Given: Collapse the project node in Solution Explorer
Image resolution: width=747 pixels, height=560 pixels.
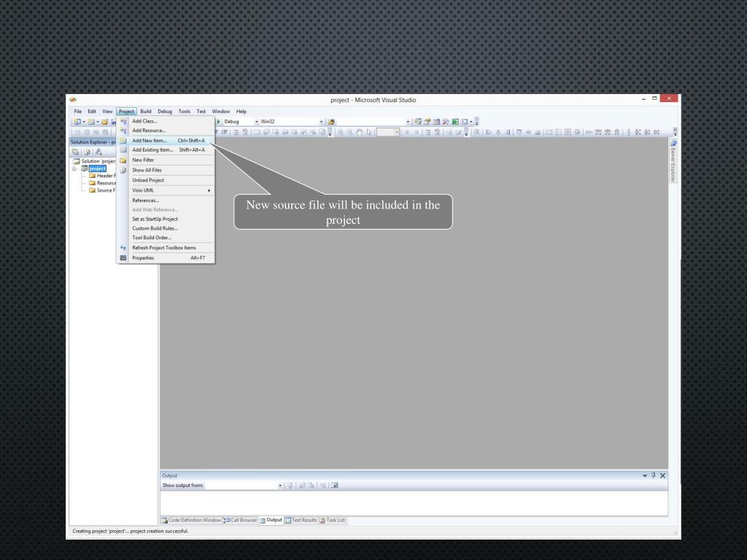Looking at the screenshot, I should [x=75, y=168].
